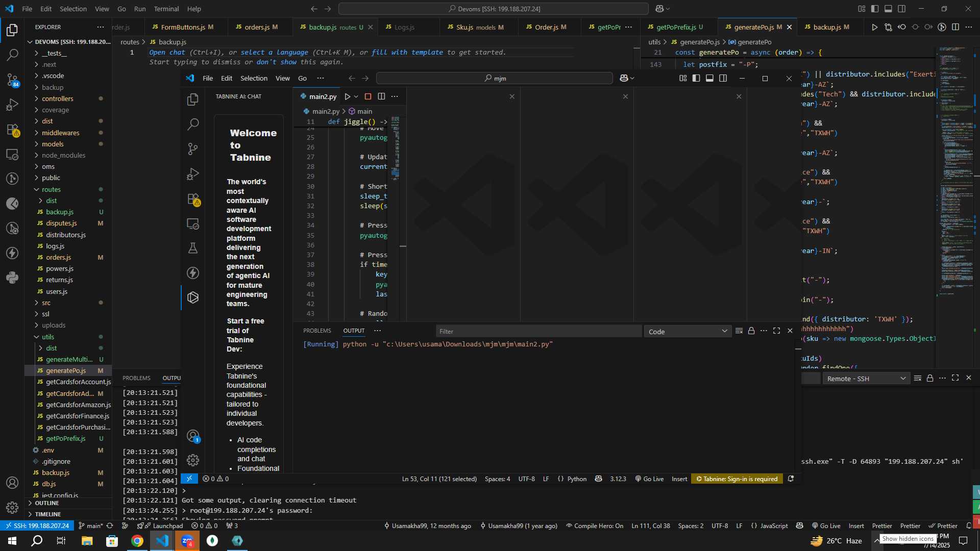Image resolution: width=980 pixels, height=551 pixels.
Task: Click the Filter field in mjm Output panel
Action: tap(538, 331)
